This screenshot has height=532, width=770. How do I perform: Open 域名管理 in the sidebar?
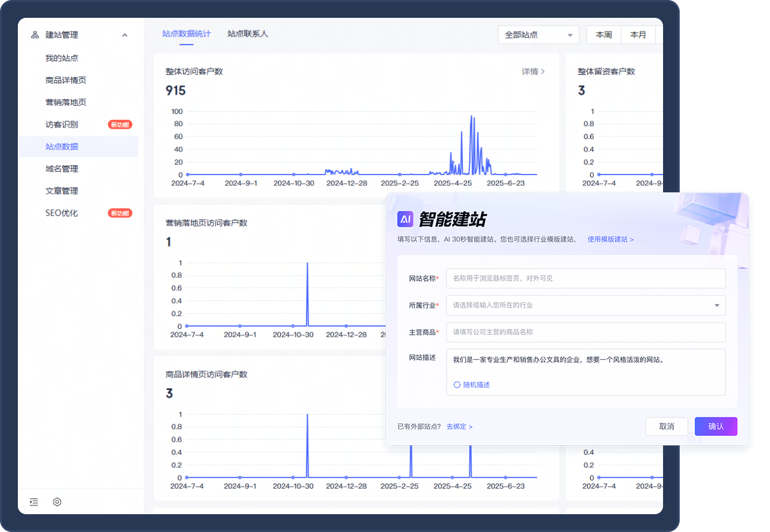coord(62,169)
